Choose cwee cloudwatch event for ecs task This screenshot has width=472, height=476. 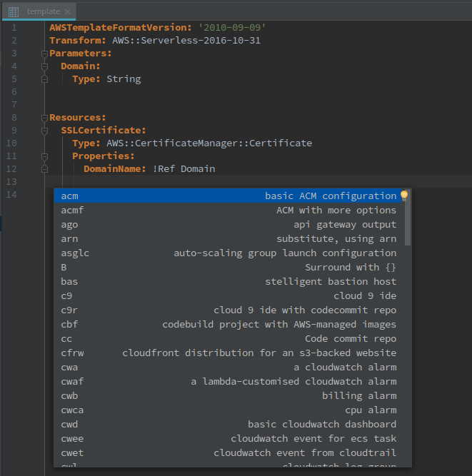[x=229, y=438]
